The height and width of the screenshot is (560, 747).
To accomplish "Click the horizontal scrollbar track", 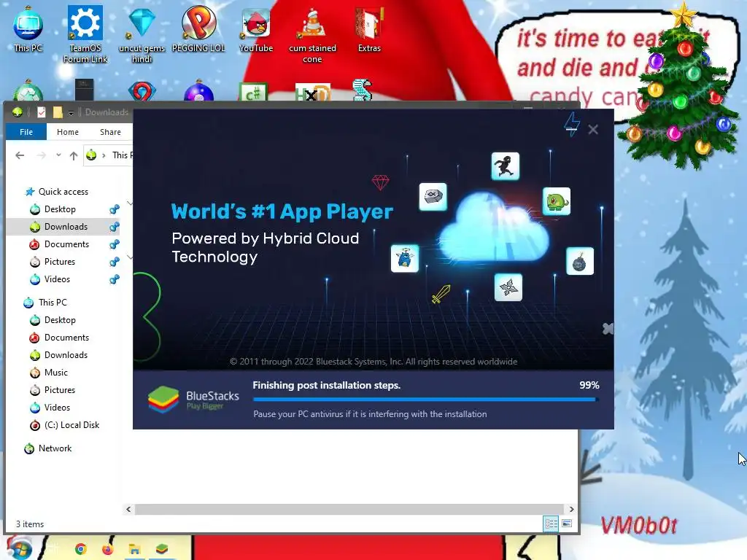I will [349, 510].
